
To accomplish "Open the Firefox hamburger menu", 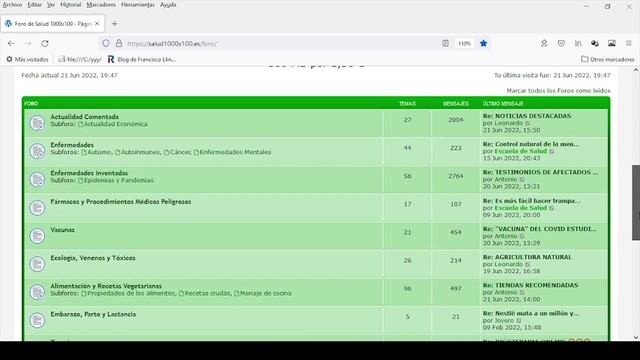I will point(629,43).
